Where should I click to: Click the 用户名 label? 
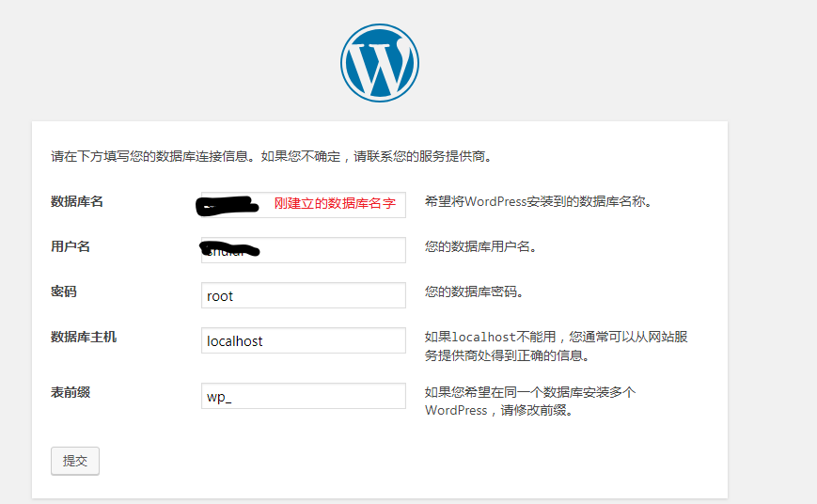tap(71, 246)
